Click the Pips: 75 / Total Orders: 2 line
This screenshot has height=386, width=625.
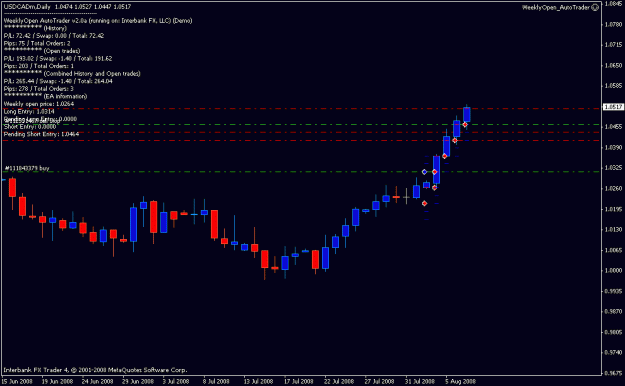(x=37, y=43)
